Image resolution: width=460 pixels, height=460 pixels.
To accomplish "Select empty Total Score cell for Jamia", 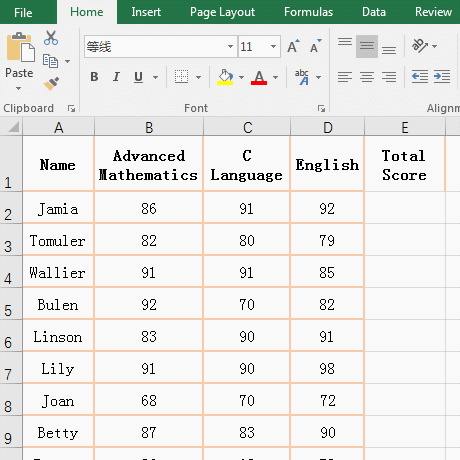I will [x=405, y=207].
